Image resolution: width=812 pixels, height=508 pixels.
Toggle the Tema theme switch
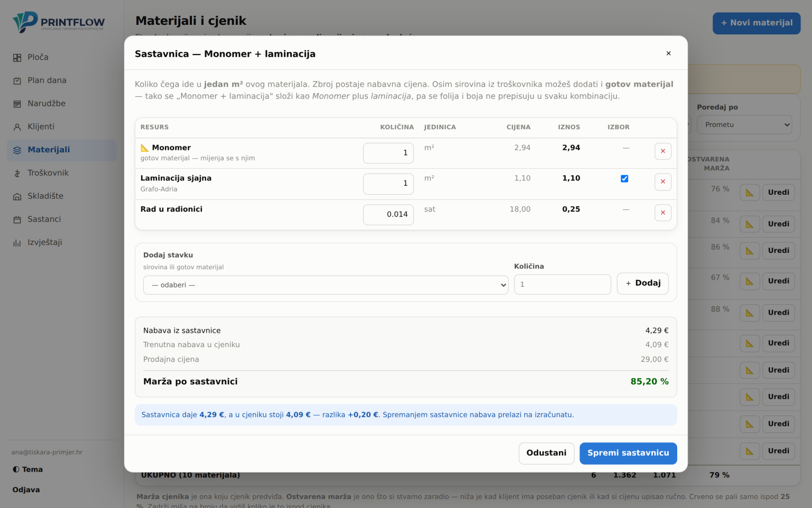click(x=27, y=469)
